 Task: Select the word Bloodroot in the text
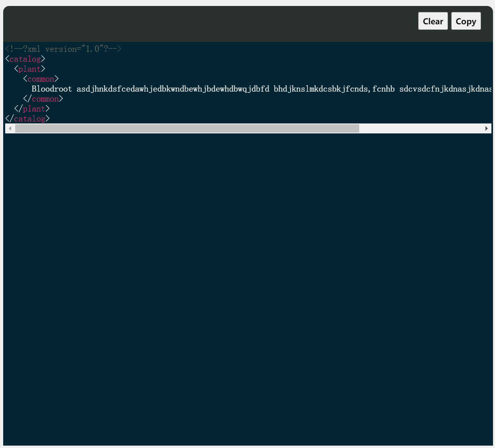51,89
